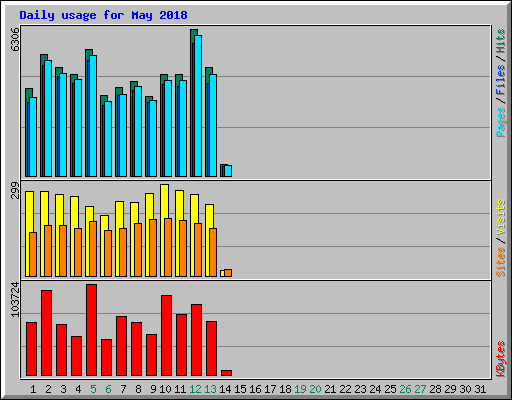Image resolution: width=512 pixels, height=400 pixels.
Task: Click the small cyan Pages bar for day 14
Action: (x=228, y=171)
